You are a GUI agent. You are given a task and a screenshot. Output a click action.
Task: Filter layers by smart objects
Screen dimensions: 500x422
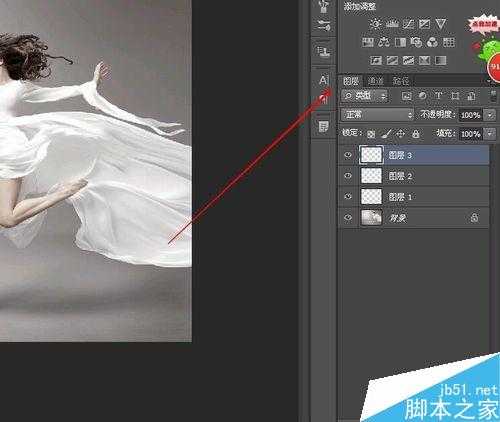[x=471, y=96]
